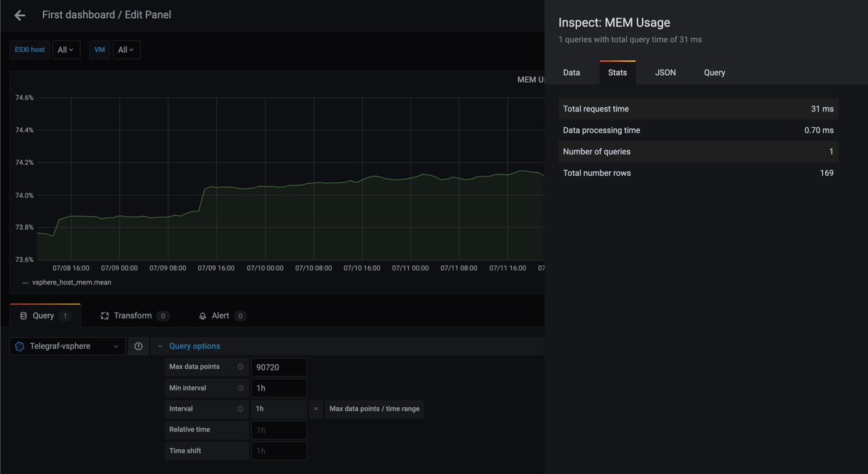Click the 73.6% y-axis label
Screen dimensions: 868x474
click(25, 260)
